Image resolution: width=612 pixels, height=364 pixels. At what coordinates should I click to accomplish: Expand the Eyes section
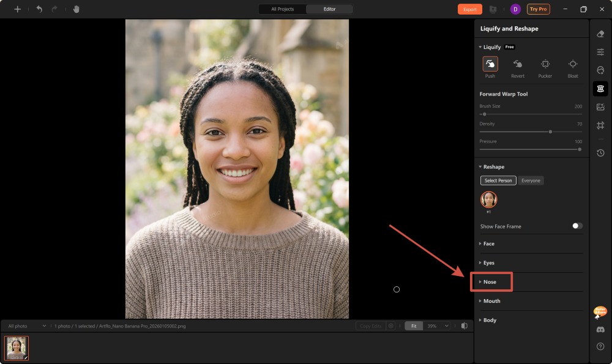[x=489, y=263]
